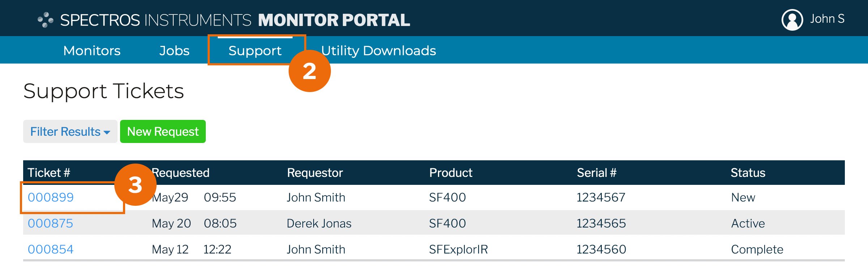
Task: Click the New Request button
Action: point(163,132)
